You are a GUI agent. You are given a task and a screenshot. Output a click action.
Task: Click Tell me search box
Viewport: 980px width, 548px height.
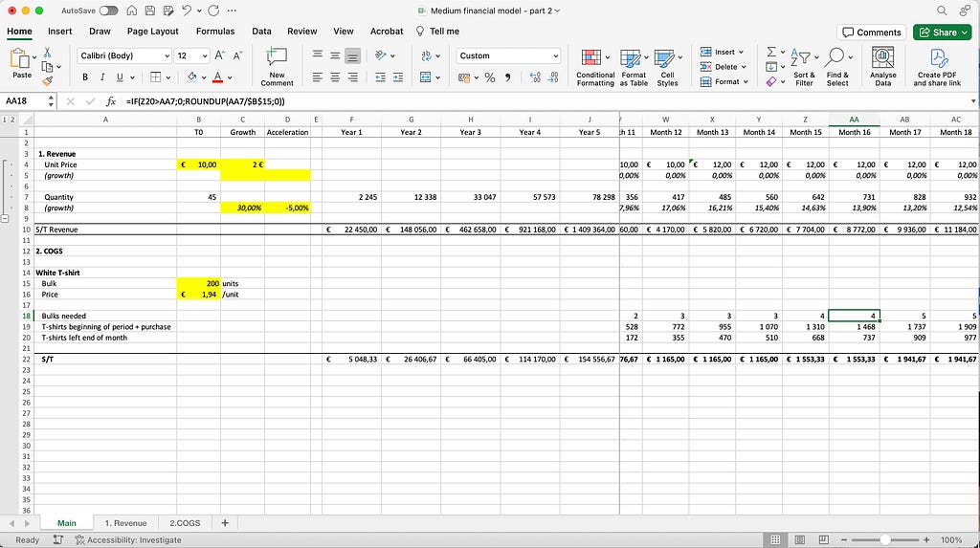point(437,32)
